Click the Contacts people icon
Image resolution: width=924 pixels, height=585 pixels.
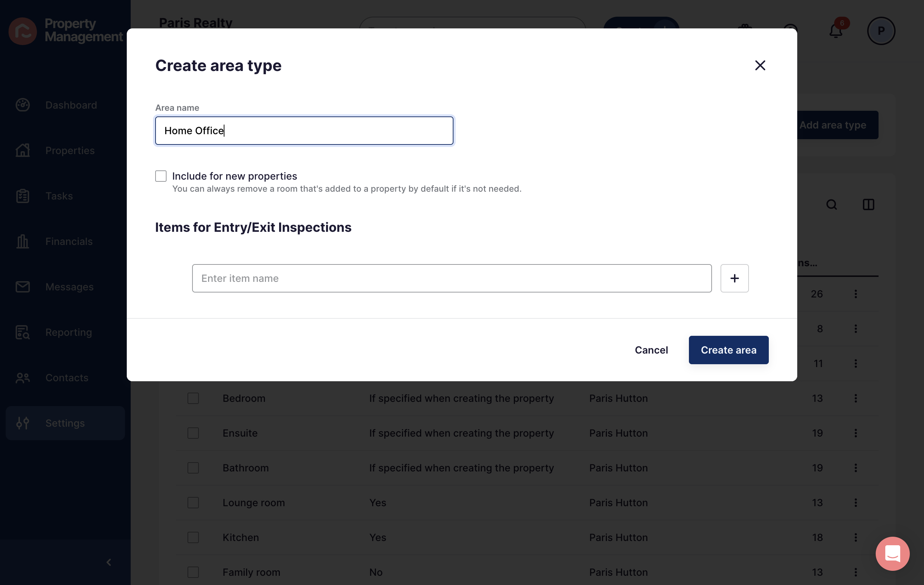[23, 378]
